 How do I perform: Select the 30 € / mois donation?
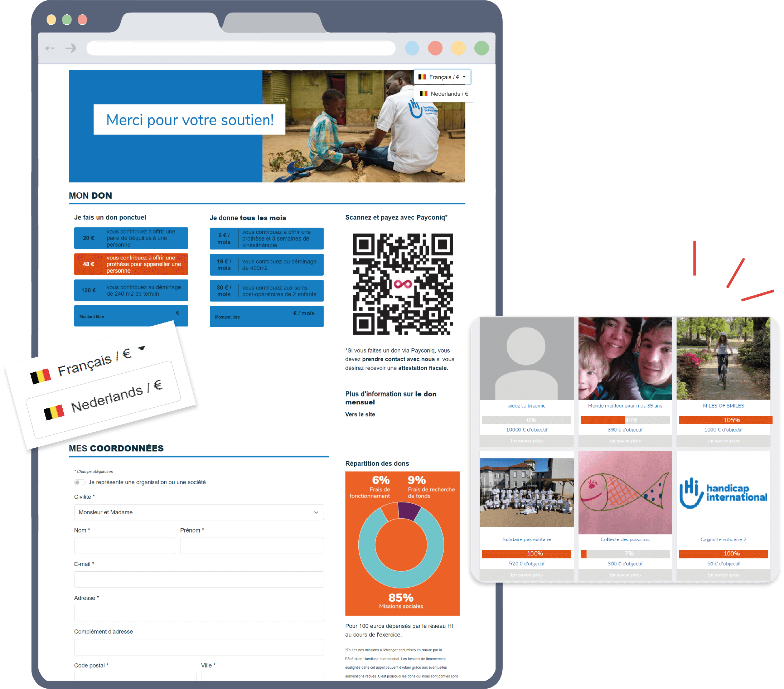(267, 291)
